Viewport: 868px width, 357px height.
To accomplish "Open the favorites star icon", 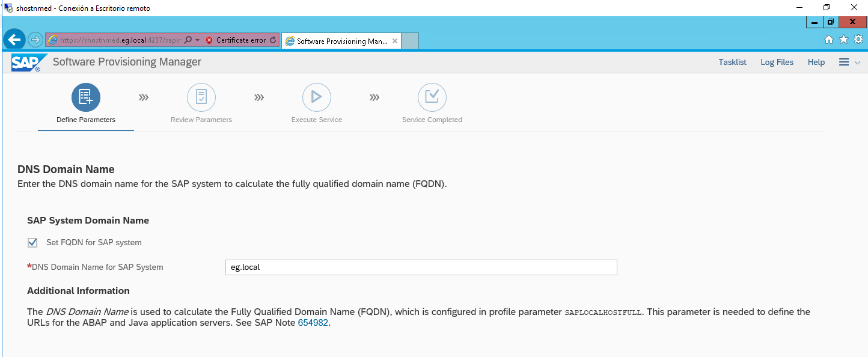I will pos(843,40).
